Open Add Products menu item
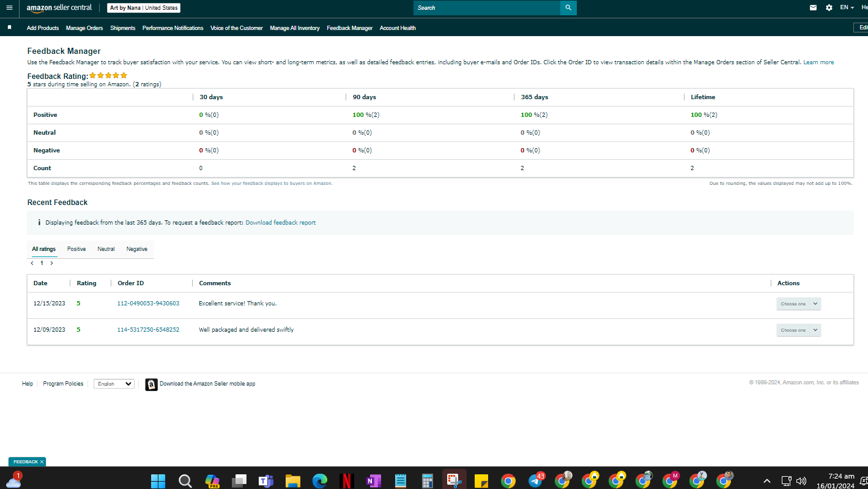Image resolution: width=868 pixels, height=489 pixels. click(43, 28)
